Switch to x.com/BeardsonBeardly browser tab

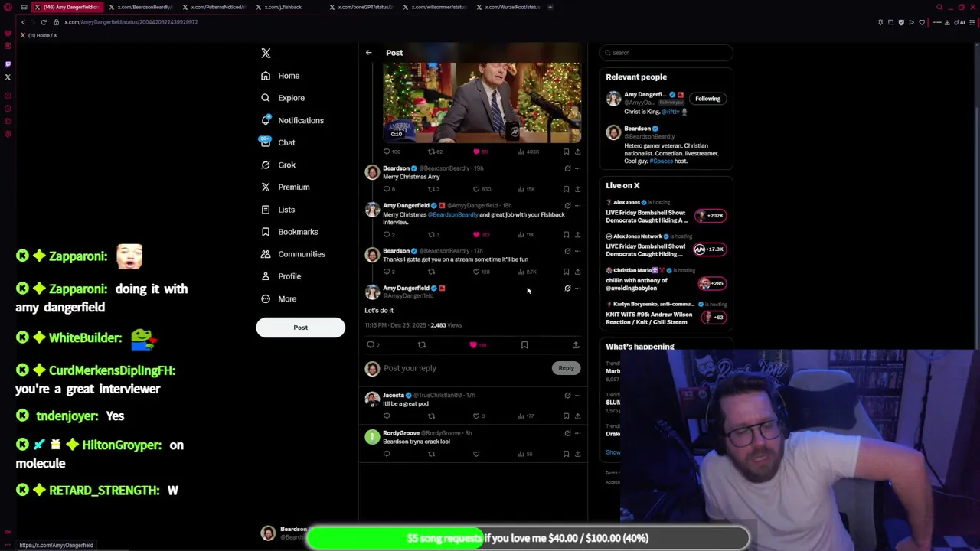pos(141,7)
